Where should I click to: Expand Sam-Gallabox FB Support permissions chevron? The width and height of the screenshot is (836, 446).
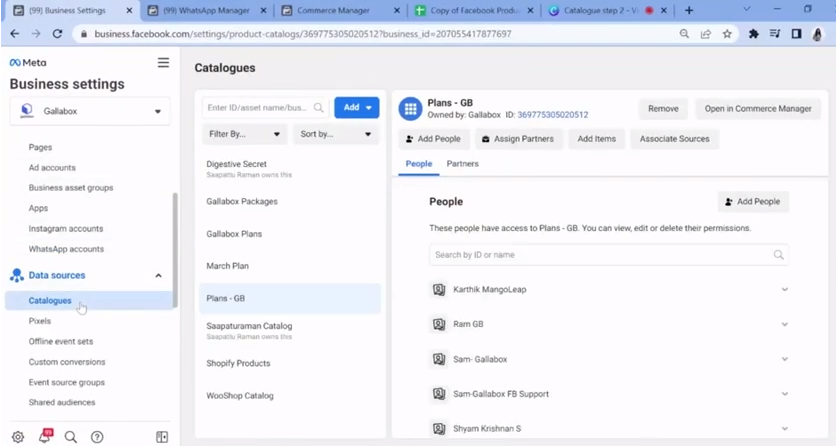pos(784,394)
